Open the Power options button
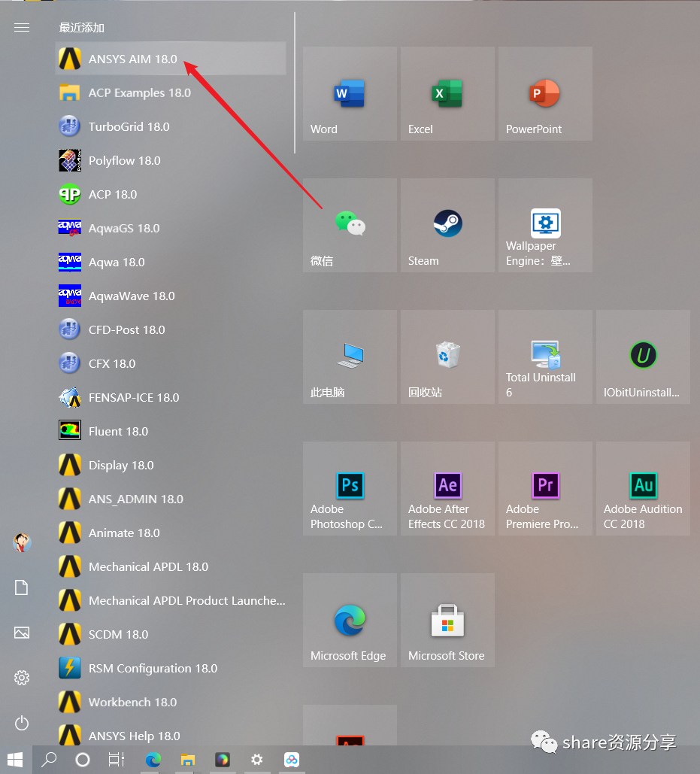 [x=22, y=723]
